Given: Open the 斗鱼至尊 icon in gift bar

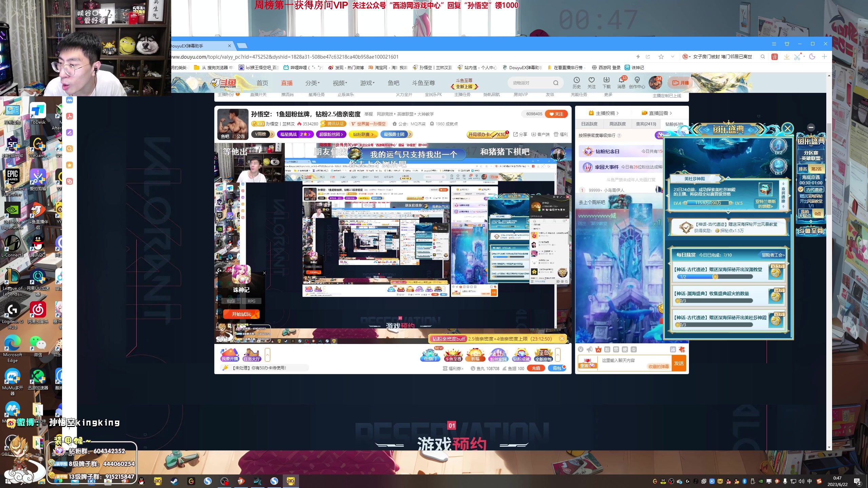Looking at the screenshot, I should tap(453, 355).
